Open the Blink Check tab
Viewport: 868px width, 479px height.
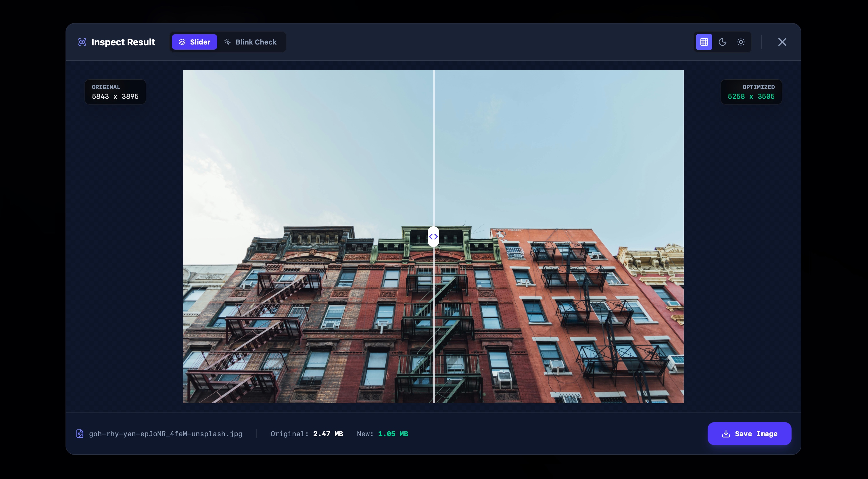pyautogui.click(x=251, y=42)
